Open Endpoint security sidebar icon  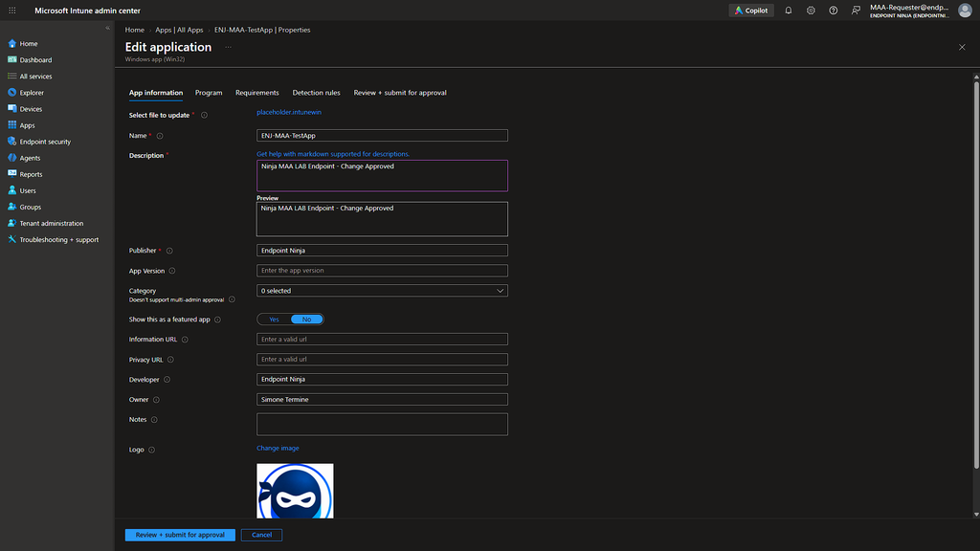click(11, 142)
